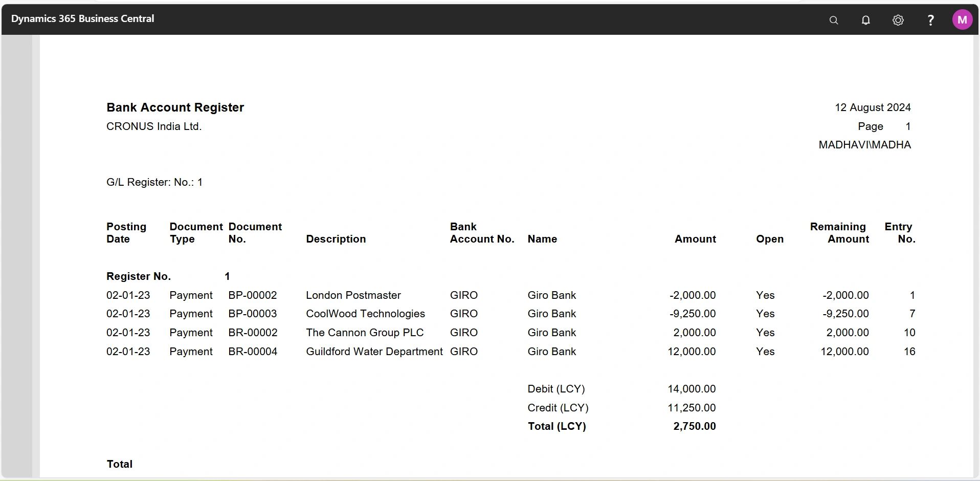Click the left scrollbar track
The width and height of the screenshot is (980, 481).
click(x=19, y=256)
